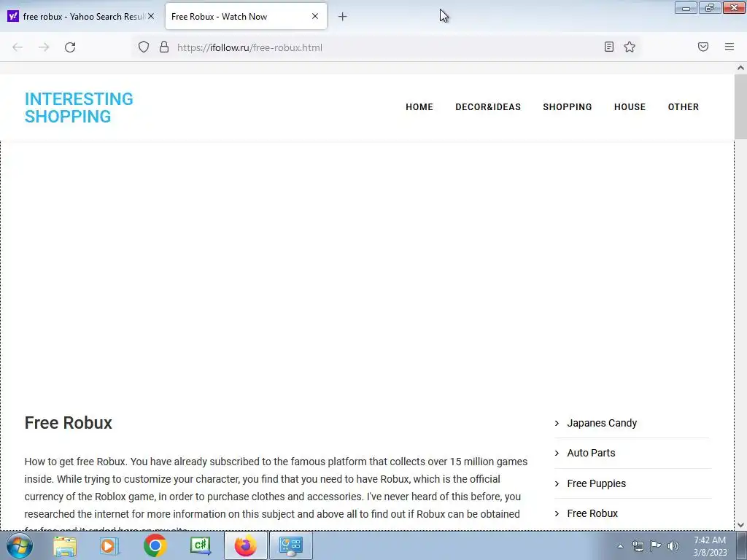The width and height of the screenshot is (747, 560).
Task: Click the INTERESTING SHOPPING site logo
Action: tap(79, 108)
